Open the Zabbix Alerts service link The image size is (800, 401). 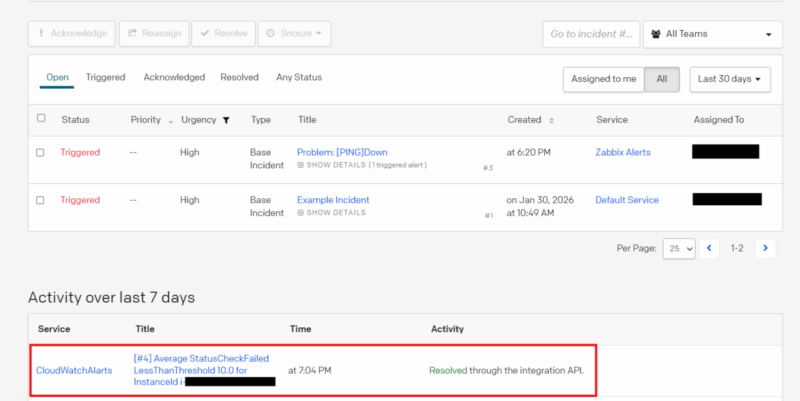coord(622,152)
